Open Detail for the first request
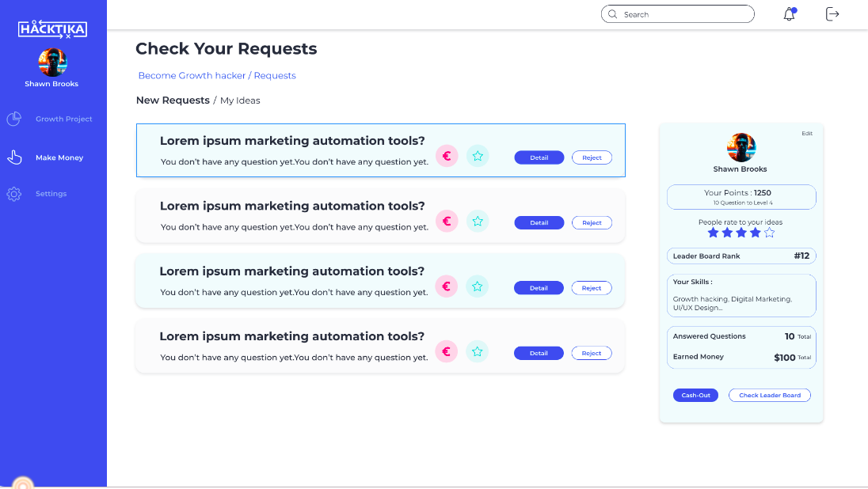The width and height of the screenshot is (868, 489). point(539,157)
